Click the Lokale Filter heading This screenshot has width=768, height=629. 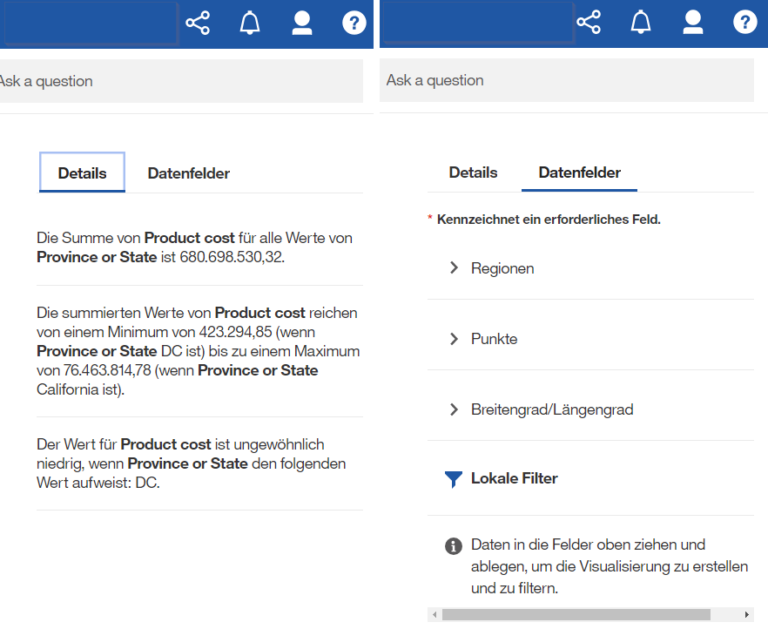[x=514, y=478]
